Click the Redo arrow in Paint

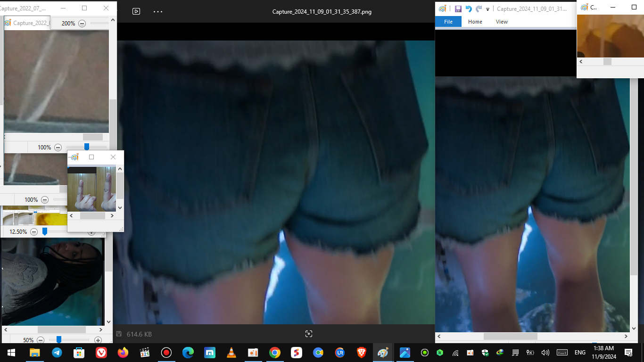click(479, 8)
